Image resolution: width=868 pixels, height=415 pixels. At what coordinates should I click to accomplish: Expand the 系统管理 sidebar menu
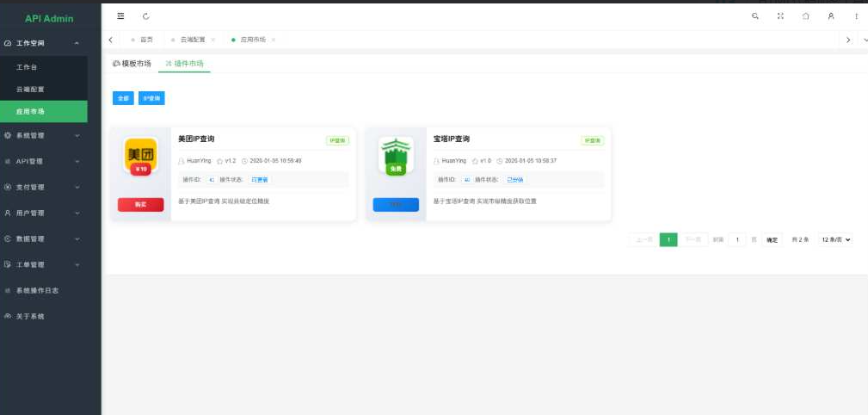click(77, 135)
